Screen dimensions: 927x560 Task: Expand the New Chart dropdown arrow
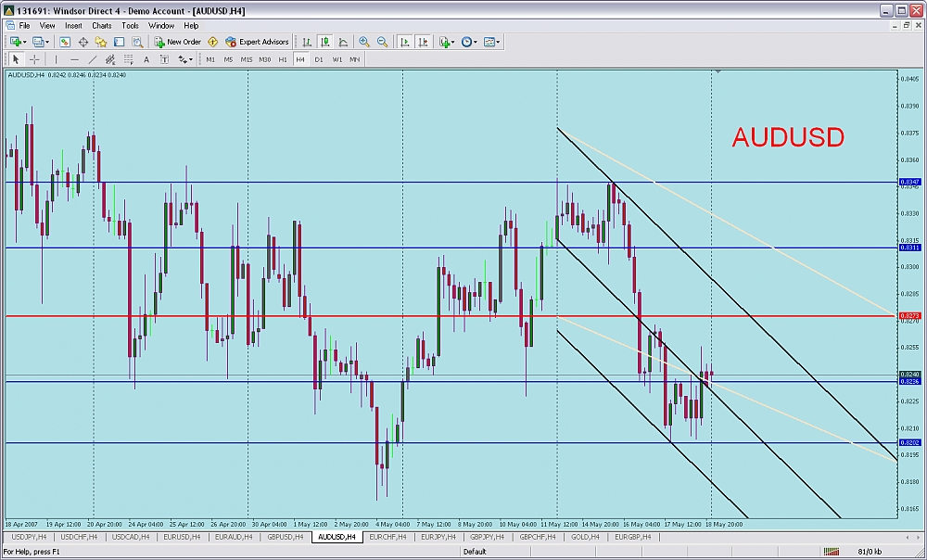coord(25,42)
